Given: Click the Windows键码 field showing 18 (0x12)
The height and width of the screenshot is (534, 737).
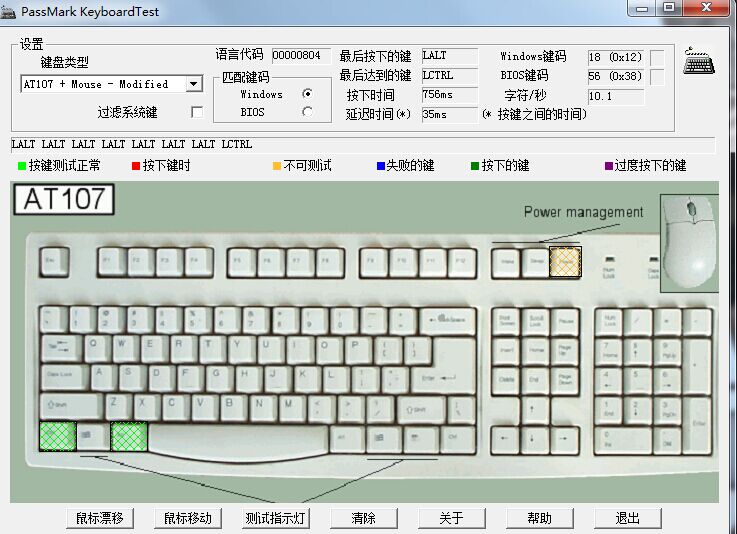Looking at the screenshot, I should point(616,57).
